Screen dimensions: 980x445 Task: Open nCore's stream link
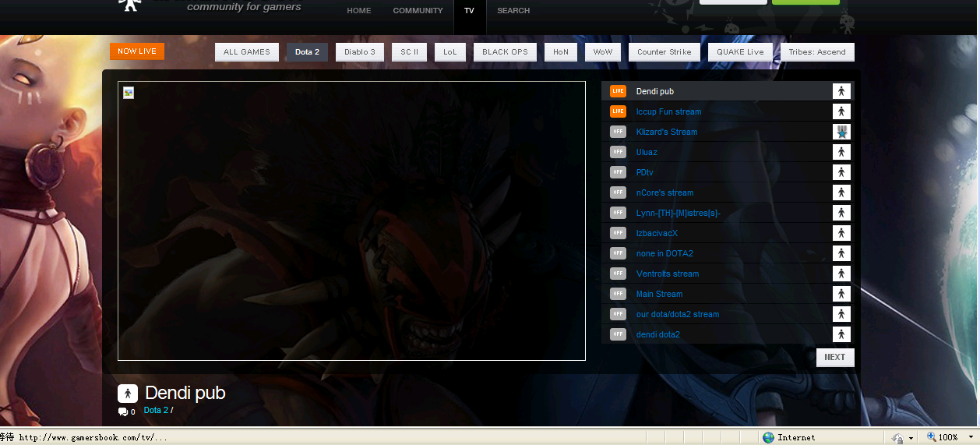664,192
